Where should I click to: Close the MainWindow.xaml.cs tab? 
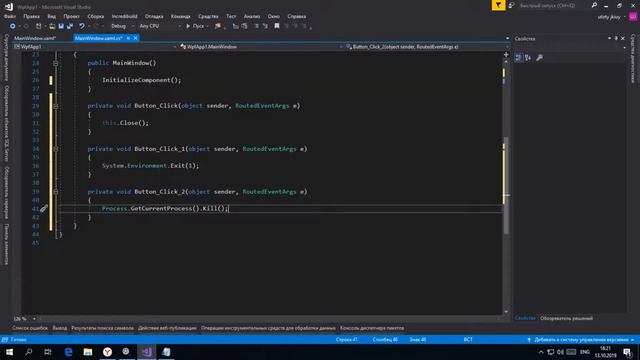(136, 38)
